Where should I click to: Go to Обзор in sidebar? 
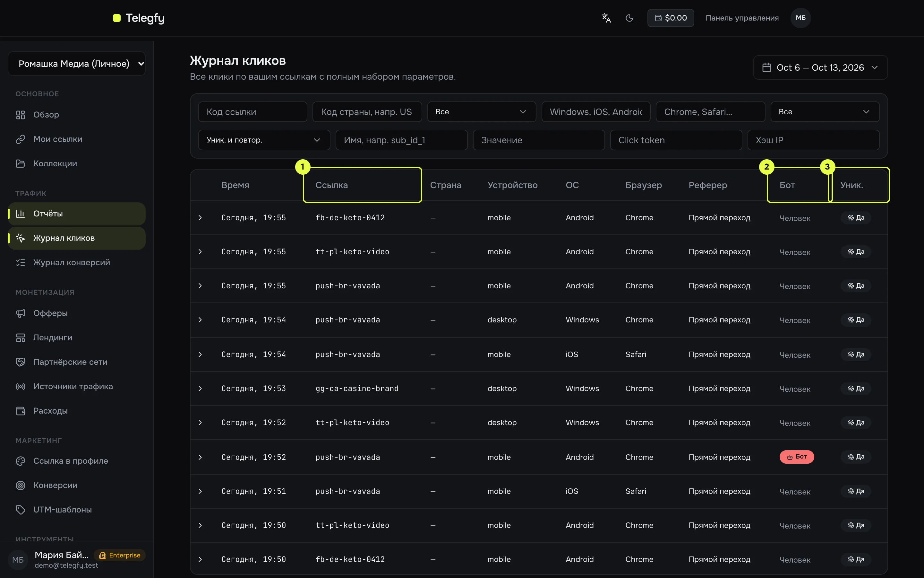coord(77,115)
